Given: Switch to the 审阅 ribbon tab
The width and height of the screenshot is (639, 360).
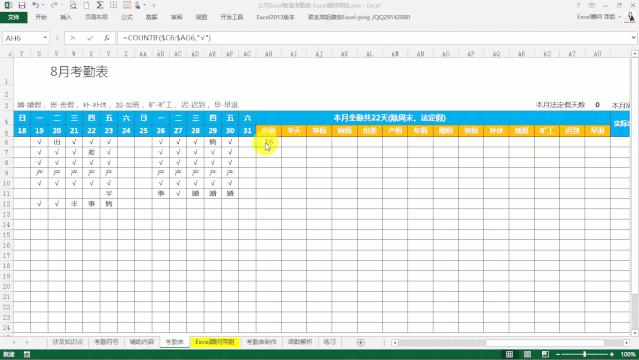Looking at the screenshot, I should coord(176,17).
